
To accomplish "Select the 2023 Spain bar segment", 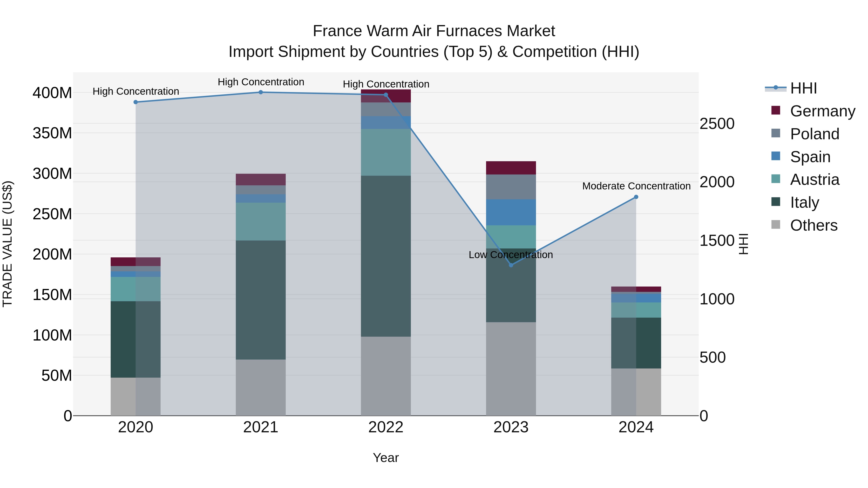I will click(x=511, y=212).
